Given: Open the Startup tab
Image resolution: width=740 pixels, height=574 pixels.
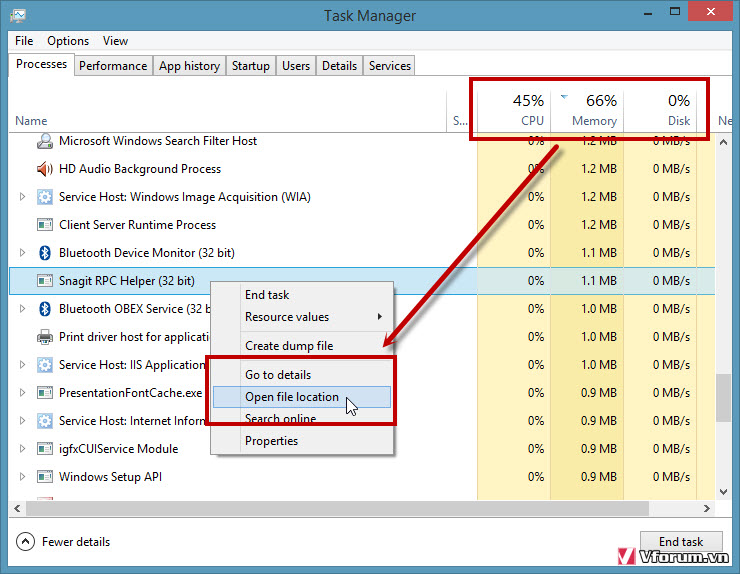Looking at the screenshot, I should tap(251, 66).
